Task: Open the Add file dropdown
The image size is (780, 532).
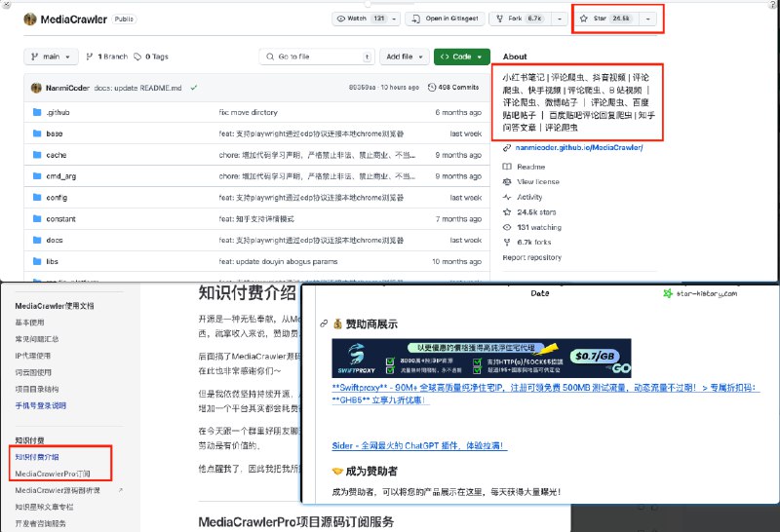Action: [x=405, y=57]
